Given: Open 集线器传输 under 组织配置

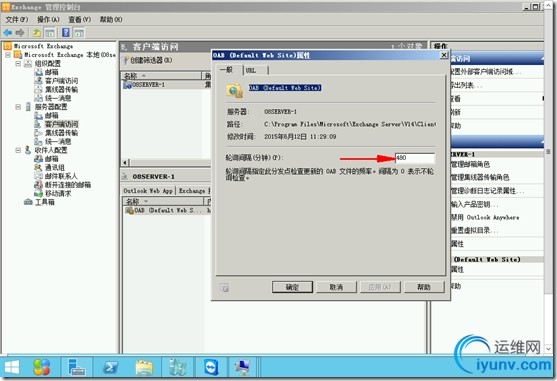Looking at the screenshot, I should (x=61, y=89).
